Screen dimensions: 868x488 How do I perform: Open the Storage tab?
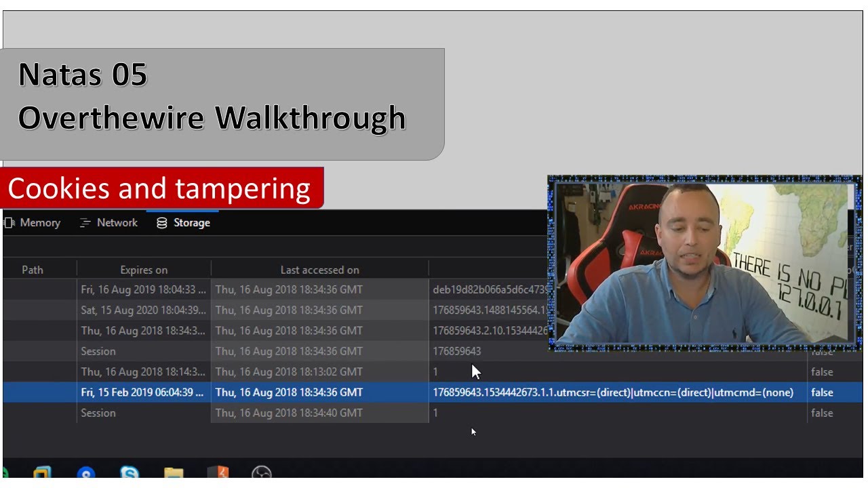[x=183, y=223]
